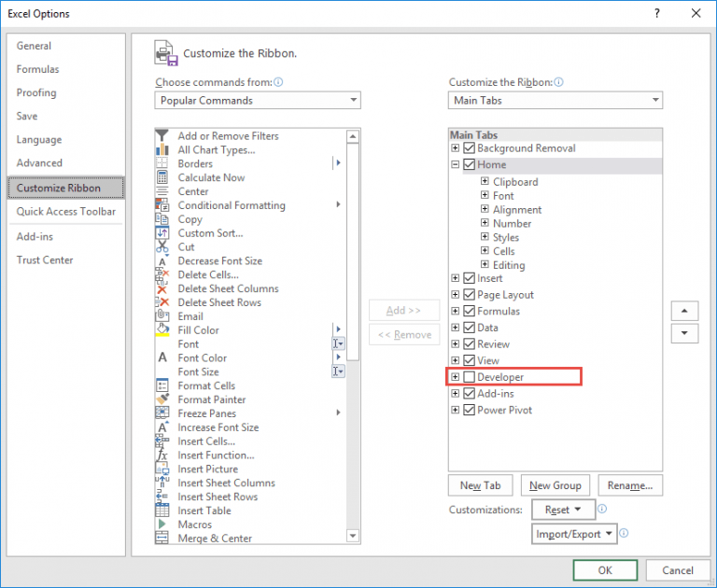Click the Delete Sheet Rows icon
The height and width of the screenshot is (588, 717).
coord(162,302)
